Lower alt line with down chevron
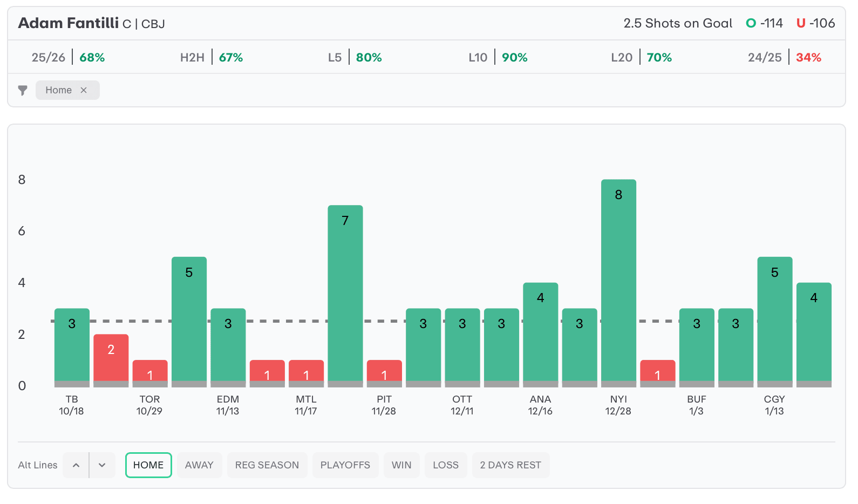Viewport: 858px width, 504px height. click(102, 465)
